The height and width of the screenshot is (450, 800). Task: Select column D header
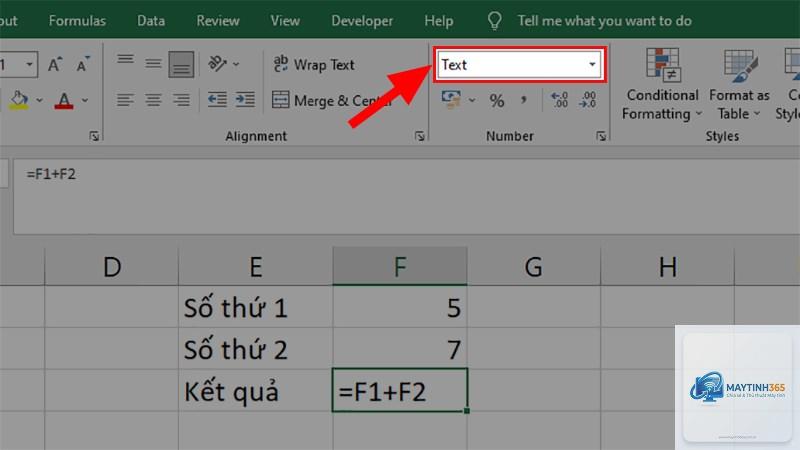click(x=112, y=266)
